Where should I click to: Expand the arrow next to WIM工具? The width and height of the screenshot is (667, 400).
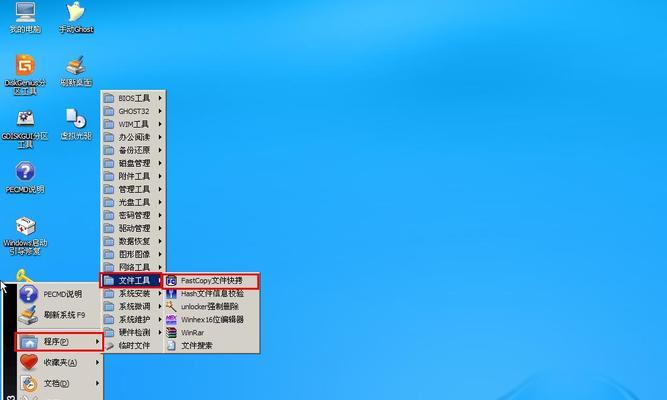(x=160, y=124)
